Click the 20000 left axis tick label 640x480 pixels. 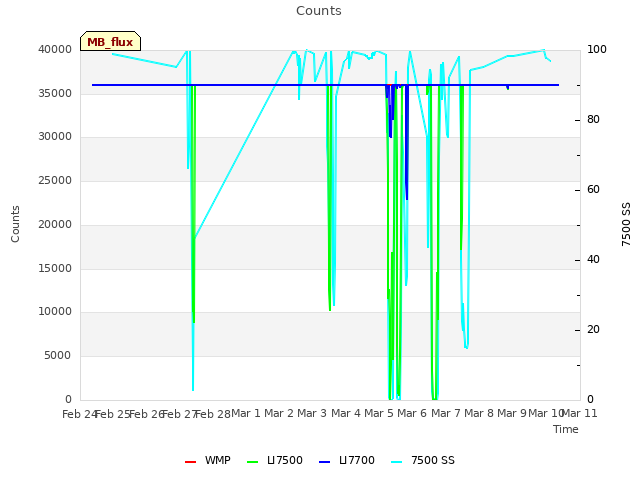click(55, 224)
